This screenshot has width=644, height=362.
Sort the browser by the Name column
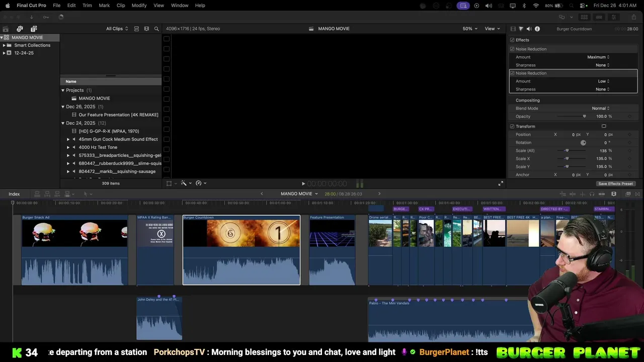tap(111, 81)
